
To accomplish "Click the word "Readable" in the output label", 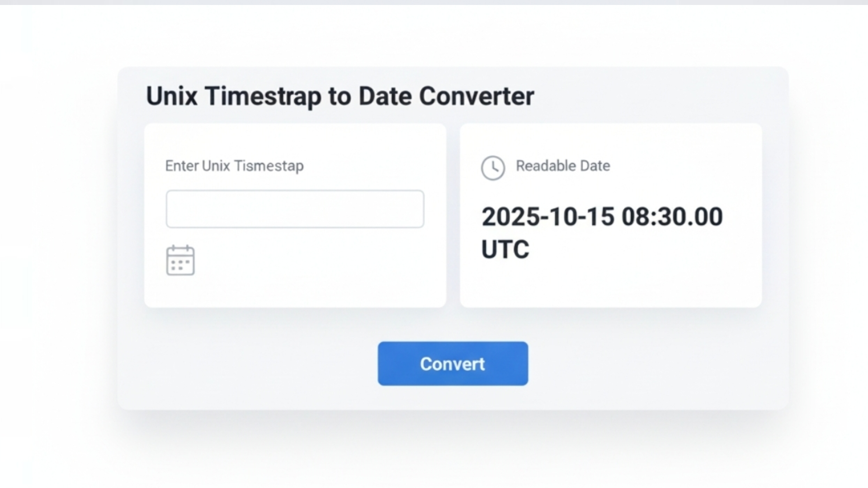I will tap(546, 166).
